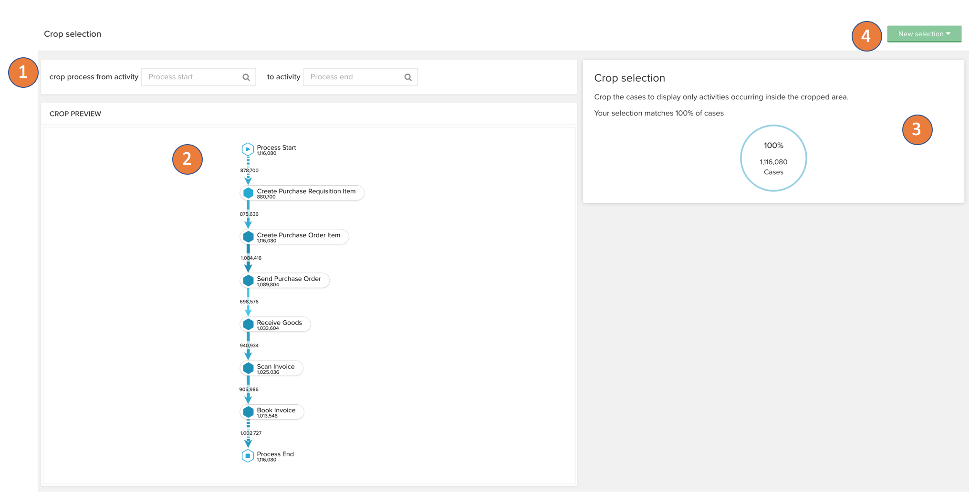Open the New selection dropdown
This screenshot has height=504, width=980.
924,34
